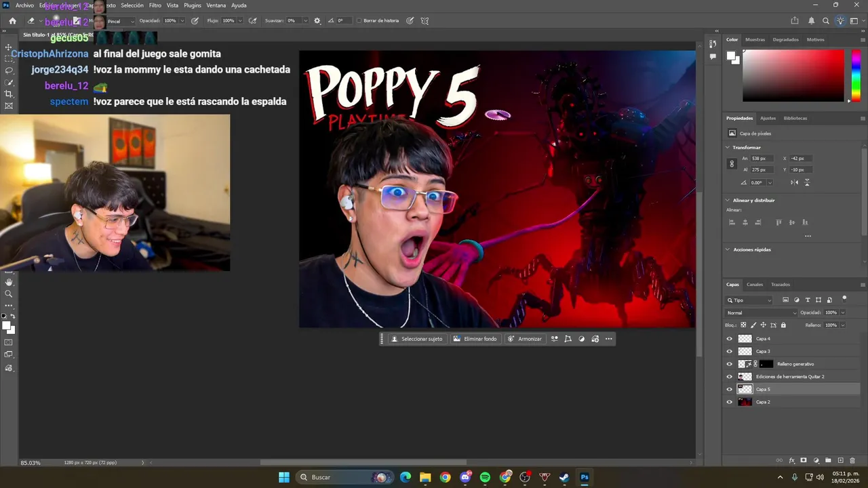Open the Plugins menu
The width and height of the screenshot is (868, 488).
(193, 5)
